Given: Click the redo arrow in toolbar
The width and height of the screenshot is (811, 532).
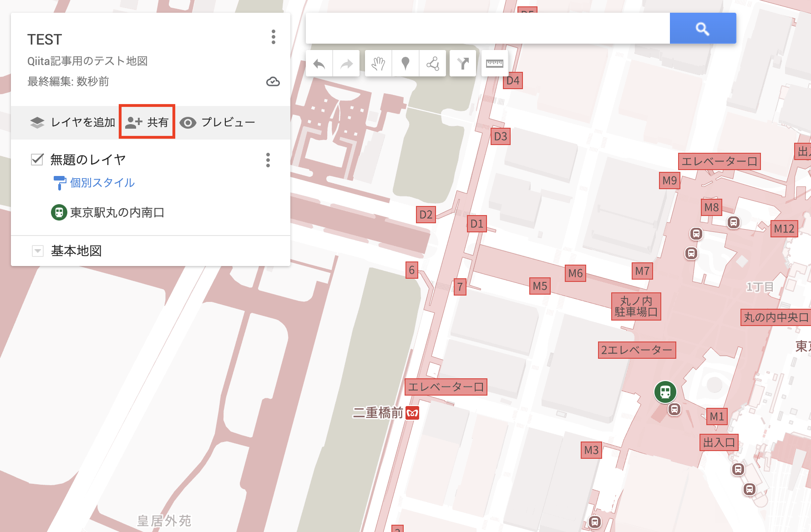Looking at the screenshot, I should (x=346, y=64).
